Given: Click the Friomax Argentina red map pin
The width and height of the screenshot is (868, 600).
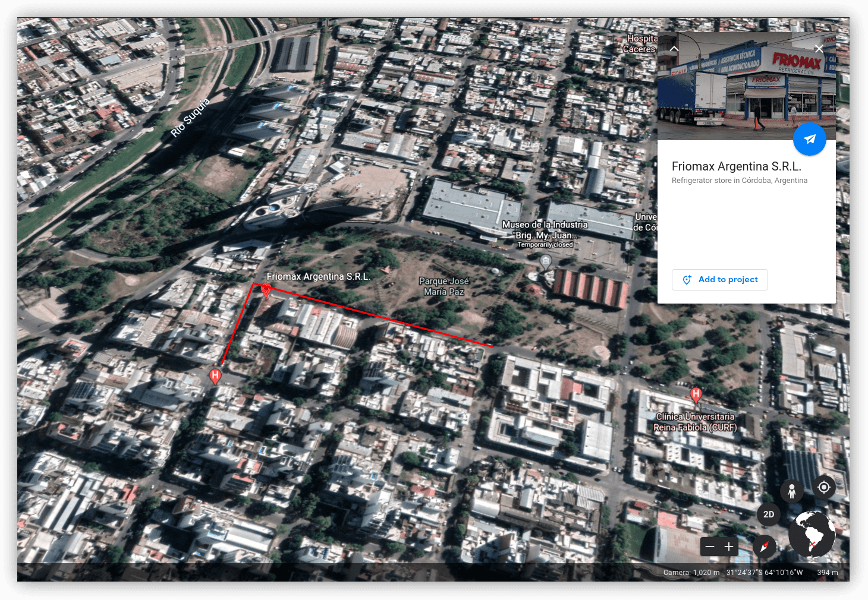Looking at the screenshot, I should click(266, 290).
